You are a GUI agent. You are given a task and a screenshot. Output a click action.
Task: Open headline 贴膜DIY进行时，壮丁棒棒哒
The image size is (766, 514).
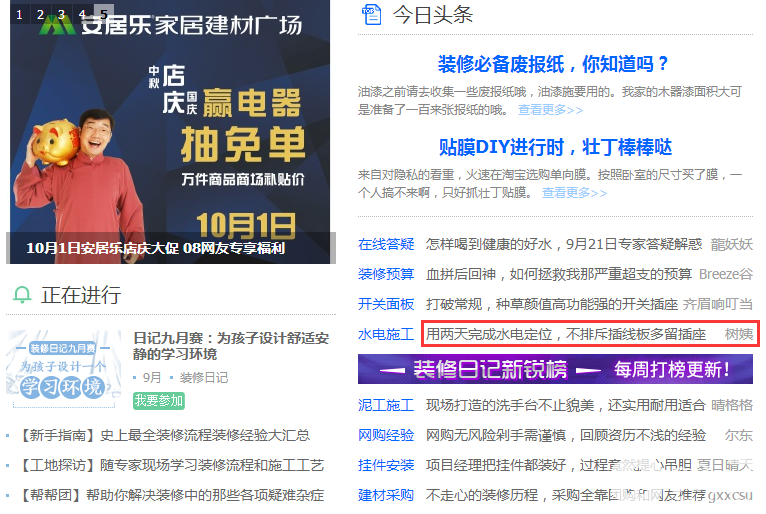coord(555,147)
